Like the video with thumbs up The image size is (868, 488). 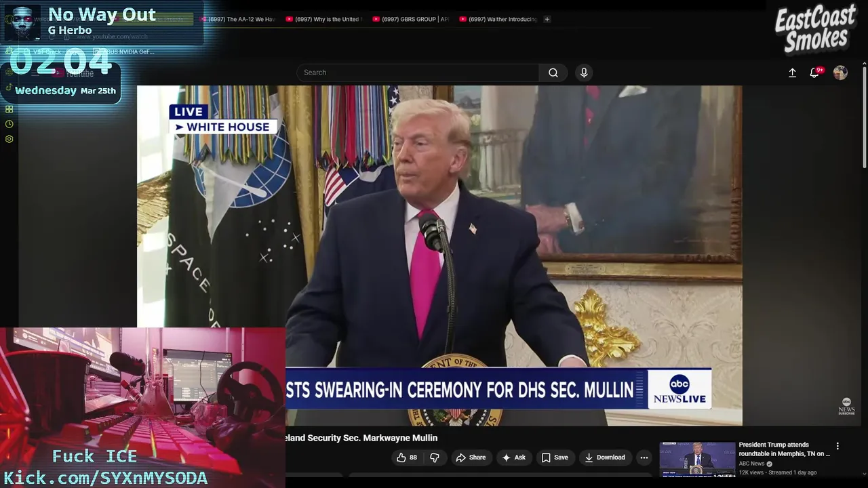pos(401,457)
